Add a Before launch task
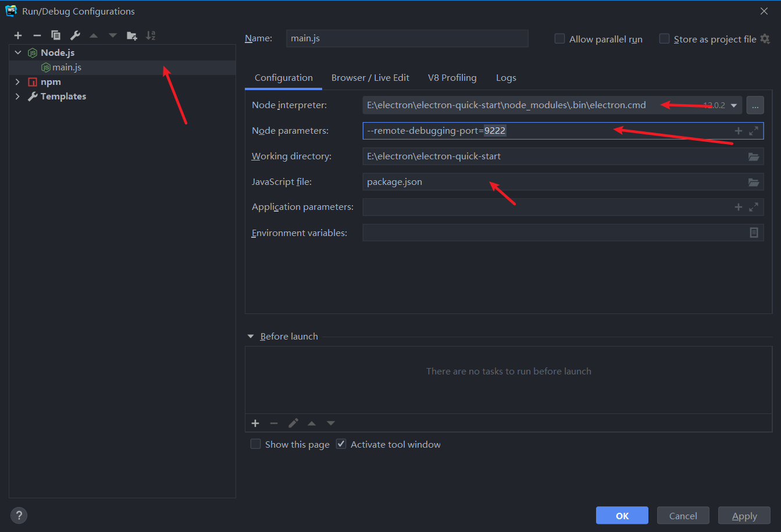 [x=255, y=423]
